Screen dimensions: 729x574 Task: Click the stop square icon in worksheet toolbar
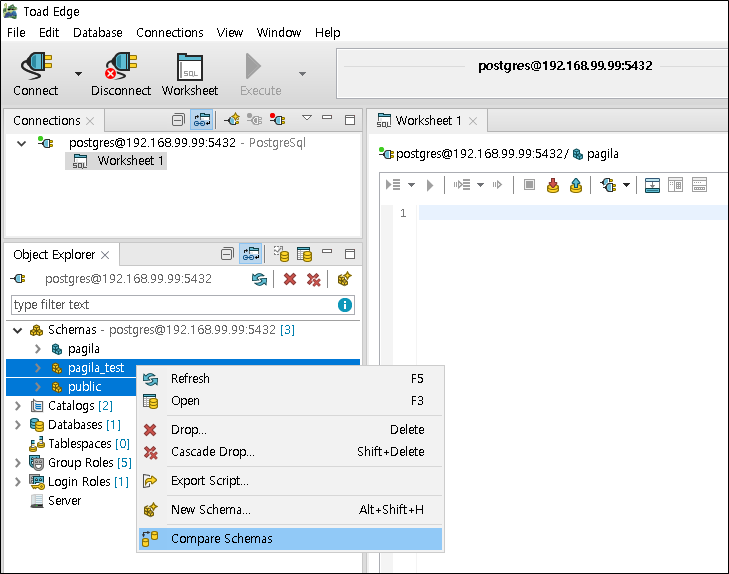[x=529, y=185]
